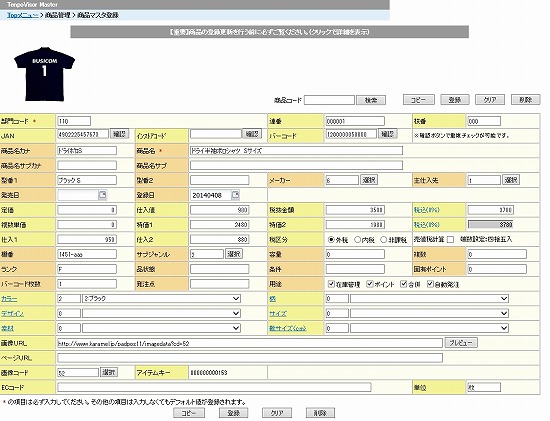This screenshot has width=550, height=421.
Task: Select the 内税 radio button
Action: click(x=357, y=240)
